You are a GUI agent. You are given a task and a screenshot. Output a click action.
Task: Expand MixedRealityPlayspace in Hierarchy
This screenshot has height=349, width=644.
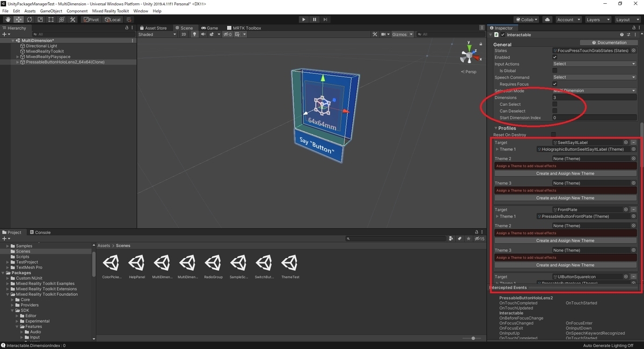coord(18,56)
